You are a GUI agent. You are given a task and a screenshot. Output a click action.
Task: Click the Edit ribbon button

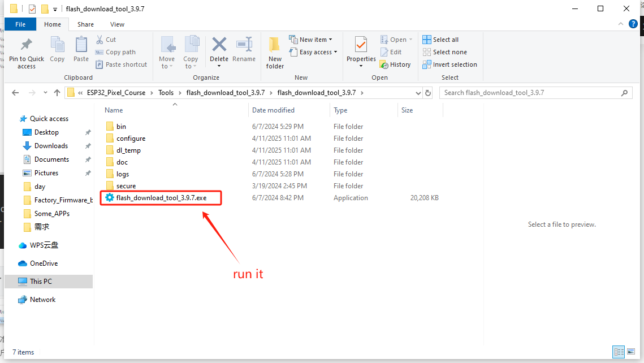[391, 52]
